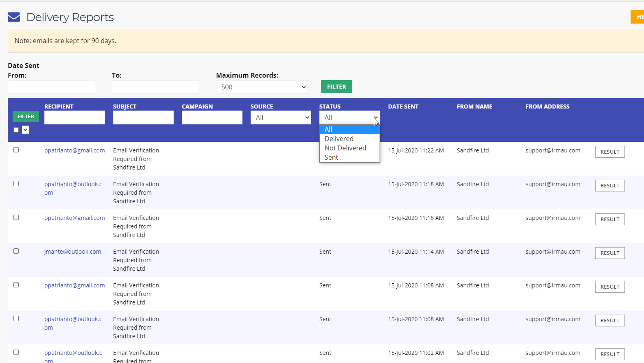Viewport: 644px width, 363px height.
Task: Click RESULT for the jmante@outlook.com email
Action: tap(610, 253)
